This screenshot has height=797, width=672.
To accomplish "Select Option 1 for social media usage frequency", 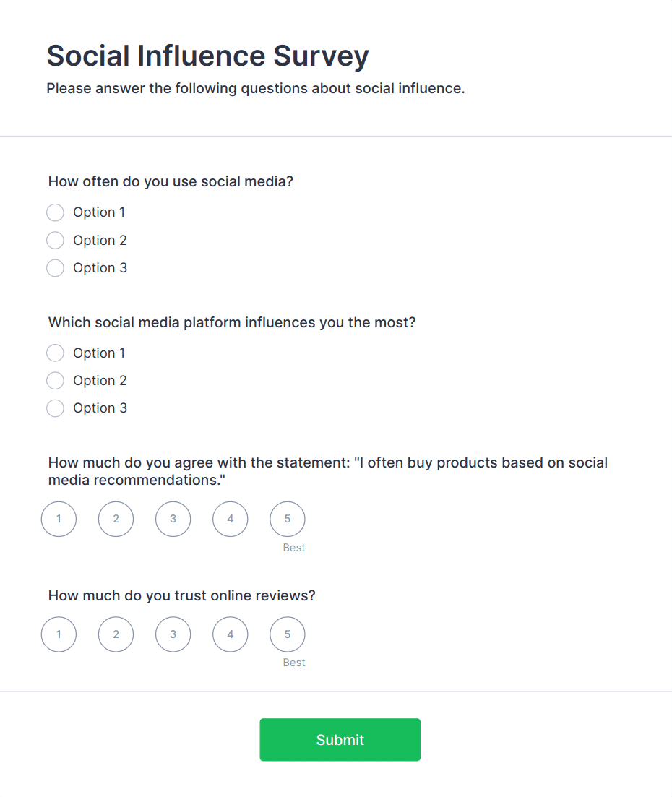I will click(56, 212).
